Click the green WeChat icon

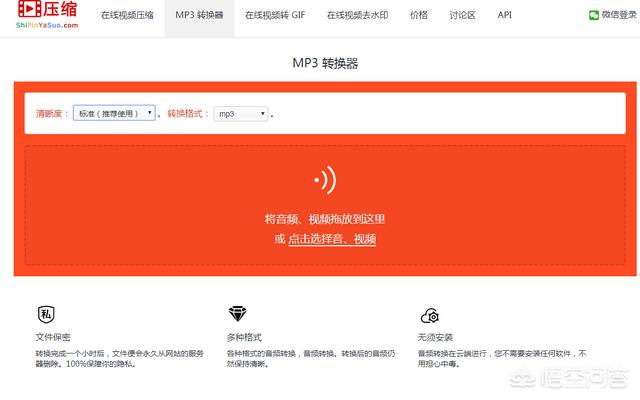[594, 16]
